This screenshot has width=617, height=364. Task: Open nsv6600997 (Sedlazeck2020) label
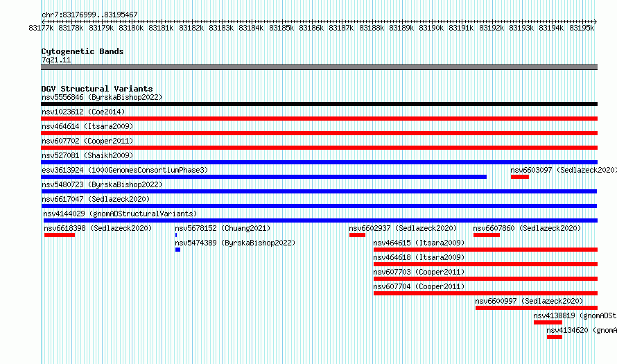click(x=529, y=301)
